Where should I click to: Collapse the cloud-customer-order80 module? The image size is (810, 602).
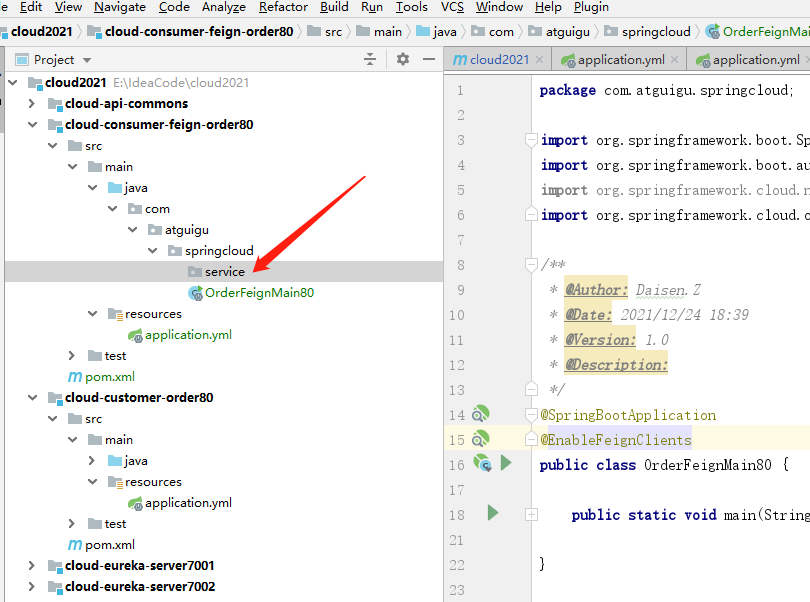(x=33, y=397)
